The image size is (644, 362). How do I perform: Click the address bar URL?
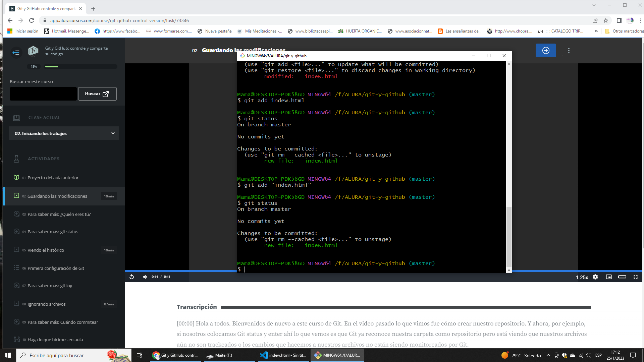pyautogui.click(x=119, y=20)
